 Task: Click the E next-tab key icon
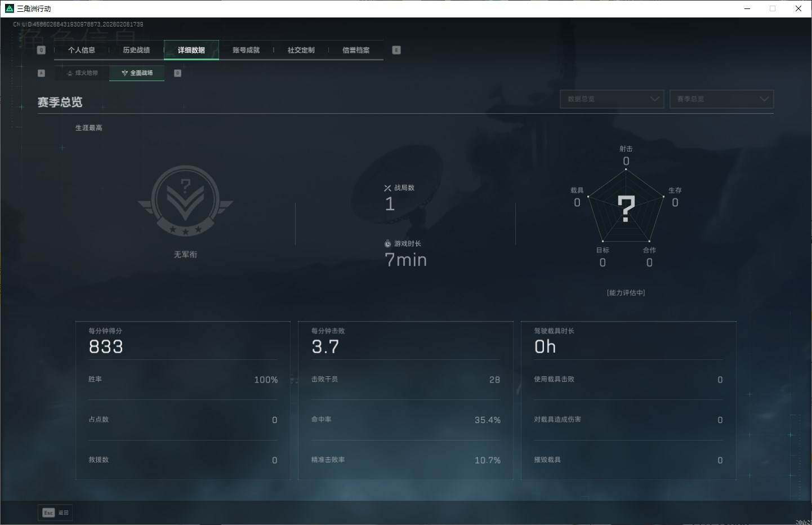[396, 50]
